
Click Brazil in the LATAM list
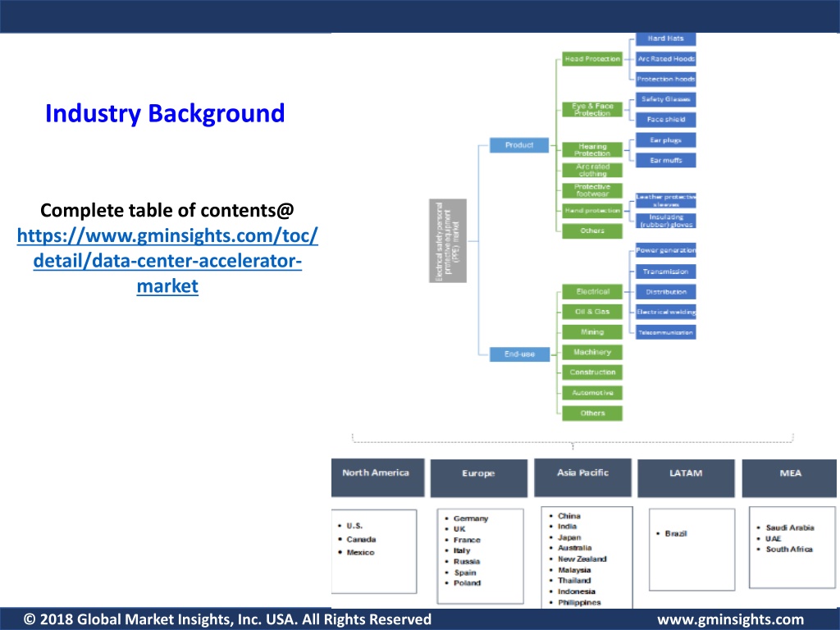pos(676,533)
